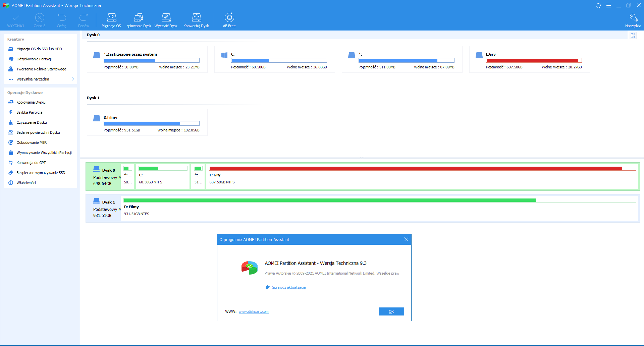Image resolution: width=644 pixels, height=346 pixels.
Task: Select the C: partition card
Action: pos(275,59)
